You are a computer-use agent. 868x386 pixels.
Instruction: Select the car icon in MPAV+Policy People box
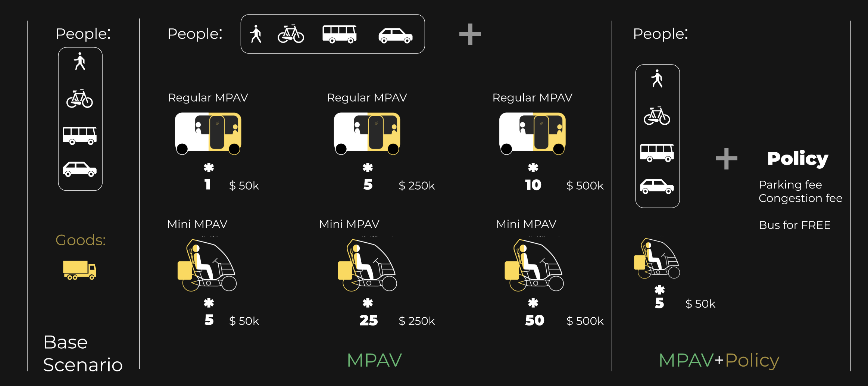(657, 186)
